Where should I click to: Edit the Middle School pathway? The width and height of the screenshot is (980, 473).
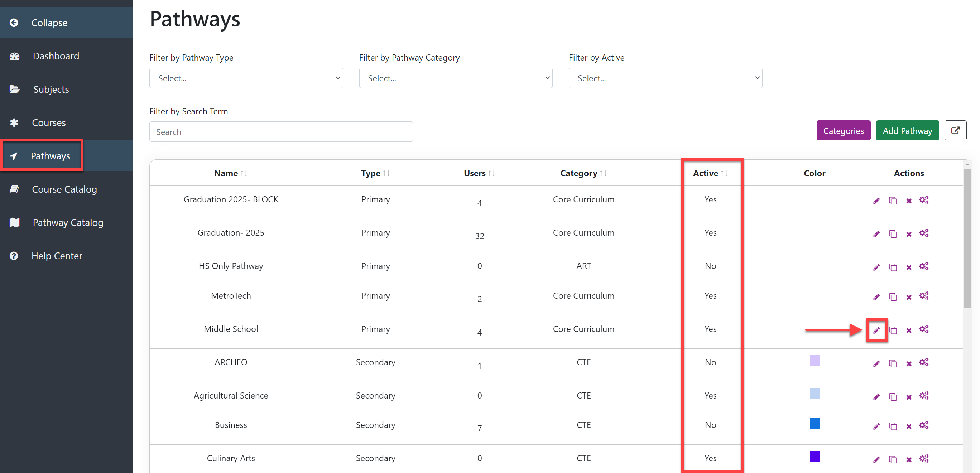coord(876,330)
